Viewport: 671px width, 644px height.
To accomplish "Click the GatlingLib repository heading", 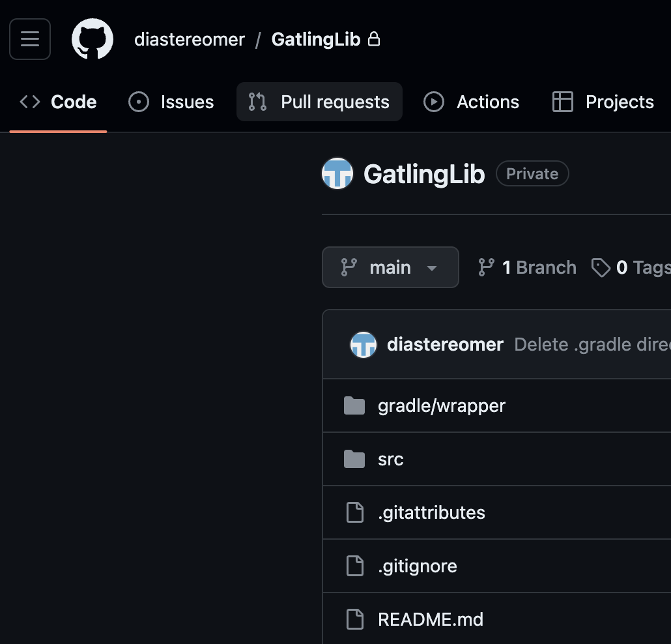I will point(424,174).
